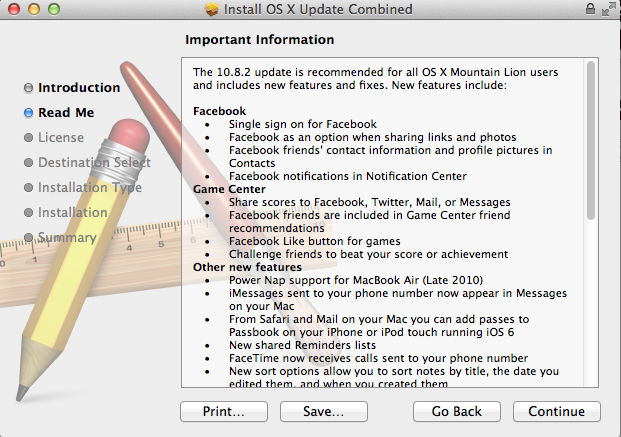
Task: Open the Print dialog
Action: (224, 411)
